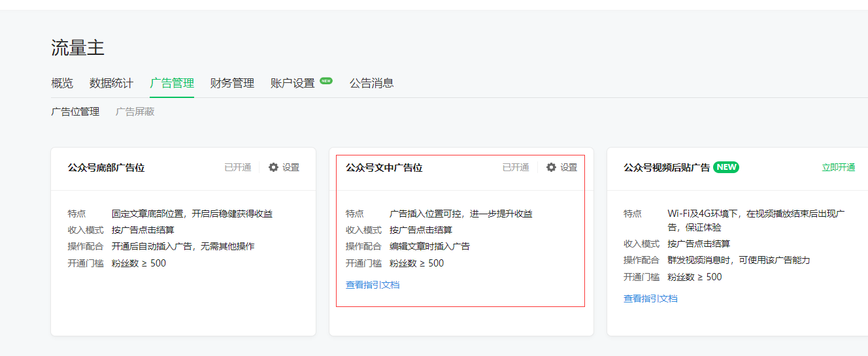Click text 广告插入位置可控，进一步提升收益
The height and width of the screenshot is (356, 868).
tap(461, 214)
